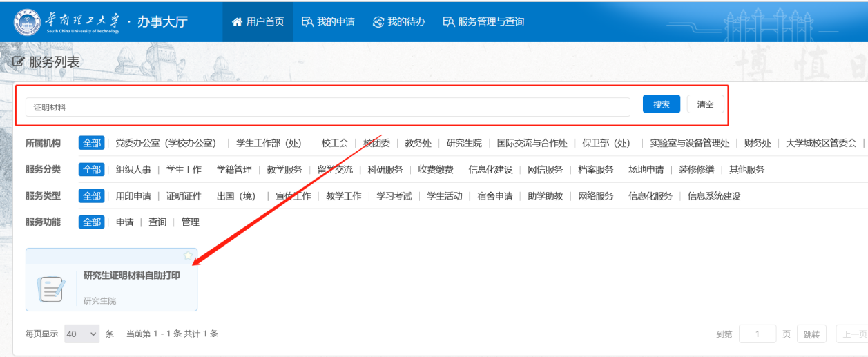Open 服务管理与查询 menu

click(x=483, y=21)
